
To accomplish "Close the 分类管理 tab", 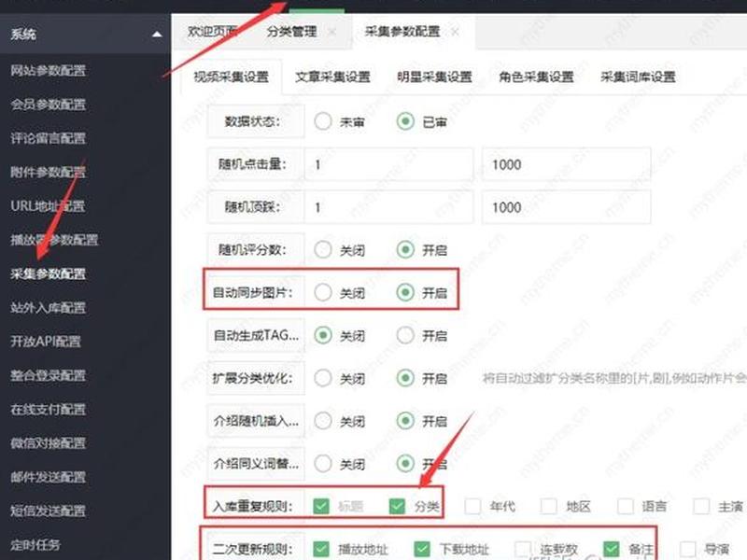I will [332, 32].
